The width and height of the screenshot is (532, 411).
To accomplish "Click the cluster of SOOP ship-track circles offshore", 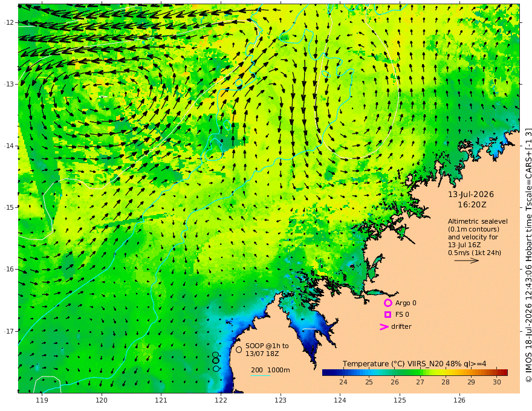I will [216, 361].
